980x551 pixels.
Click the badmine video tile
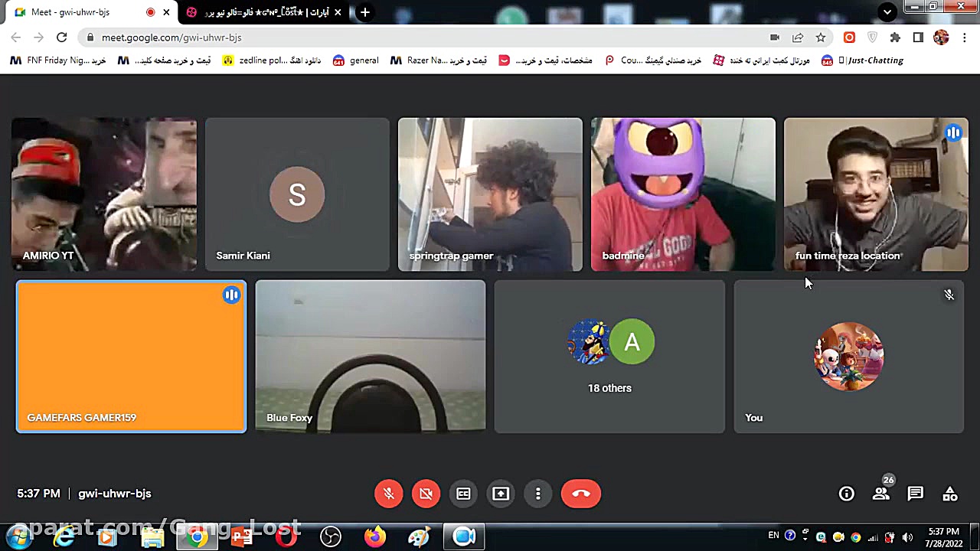(683, 194)
